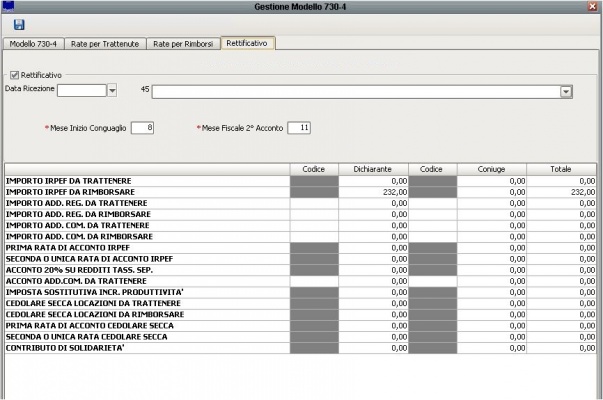603x400 pixels.
Task: Close the Gestione Modello 730-4 window
Action: [x=593, y=6]
